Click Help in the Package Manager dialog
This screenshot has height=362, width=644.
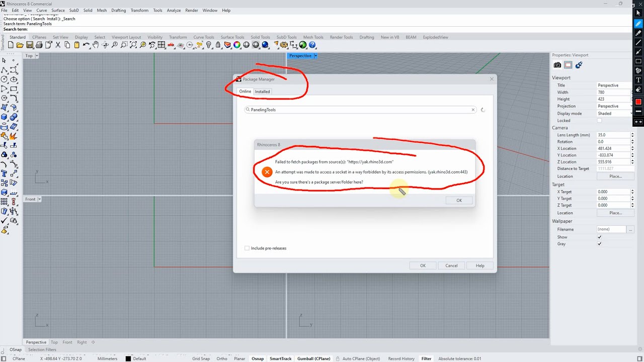[480, 265]
